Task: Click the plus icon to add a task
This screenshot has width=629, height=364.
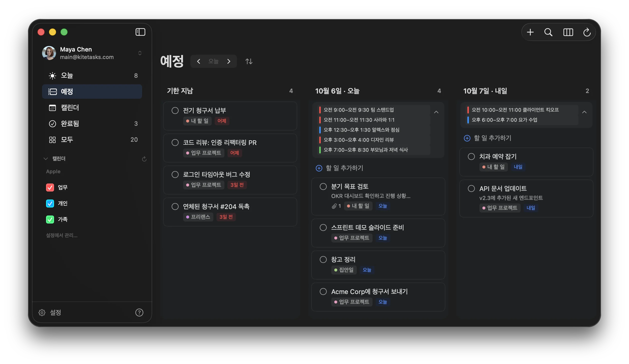Action: 530,32
